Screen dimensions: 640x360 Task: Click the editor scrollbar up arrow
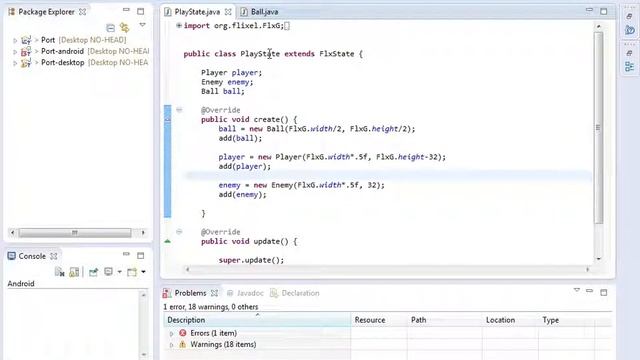[x=598, y=26]
